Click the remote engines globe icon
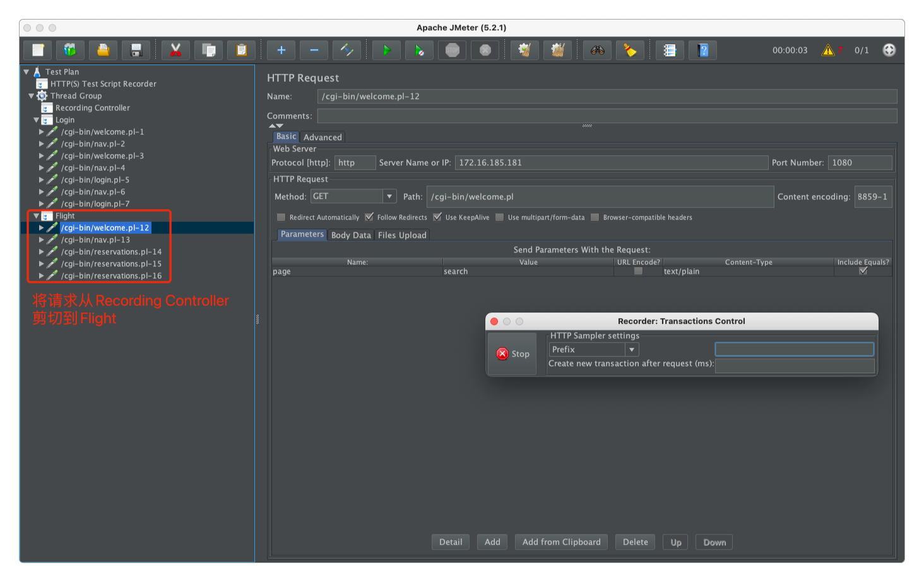Image resolution: width=924 pixels, height=582 pixels. pos(889,50)
